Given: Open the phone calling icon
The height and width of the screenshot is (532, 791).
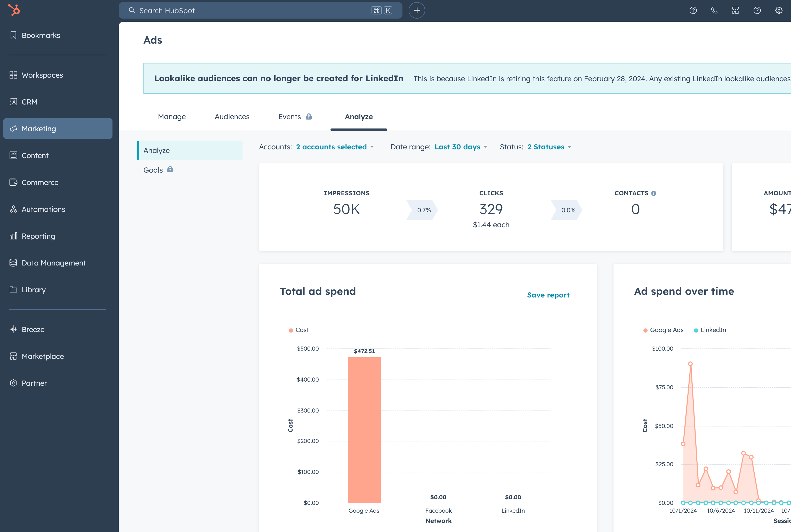Looking at the screenshot, I should tap(714, 11).
